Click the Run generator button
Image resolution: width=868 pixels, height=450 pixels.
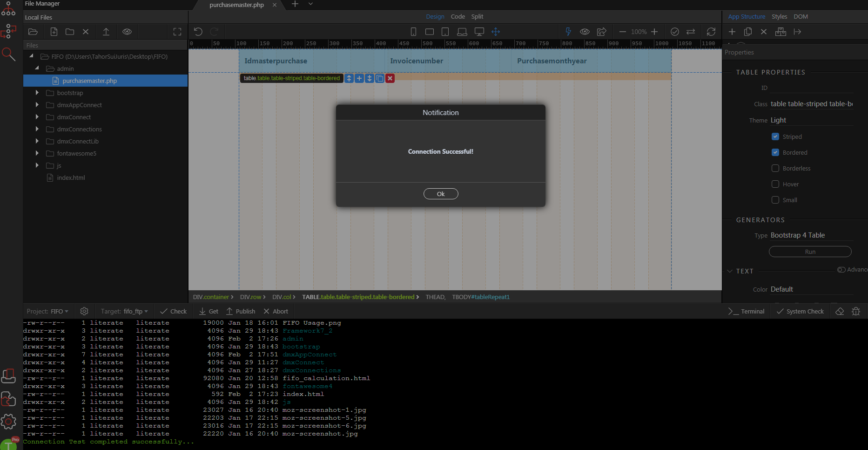[x=810, y=252]
